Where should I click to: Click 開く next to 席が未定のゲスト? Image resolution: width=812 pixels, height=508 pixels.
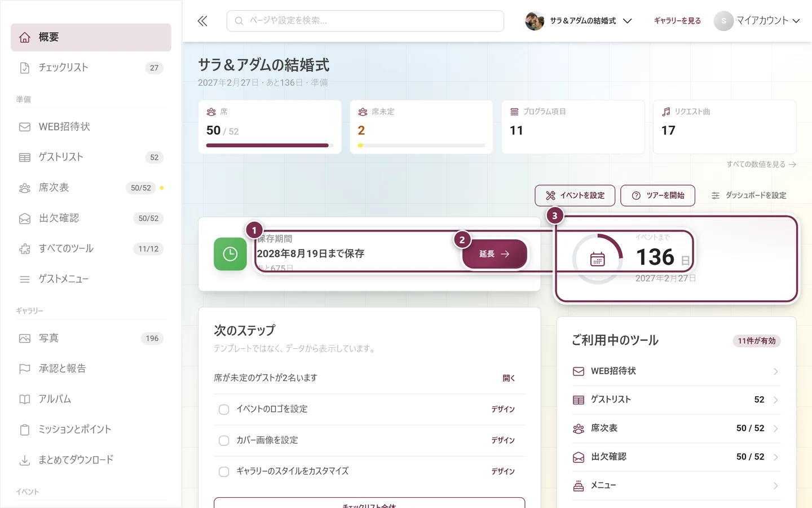pos(509,378)
